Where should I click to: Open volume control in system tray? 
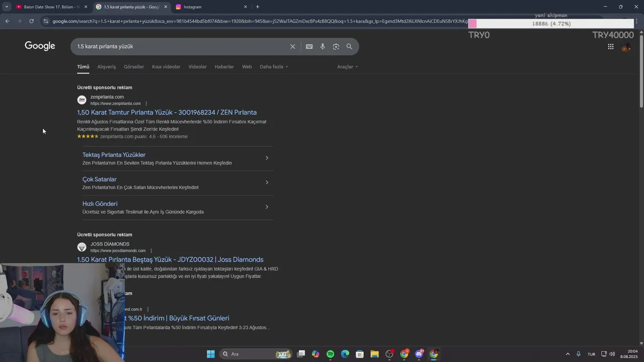(x=612, y=354)
